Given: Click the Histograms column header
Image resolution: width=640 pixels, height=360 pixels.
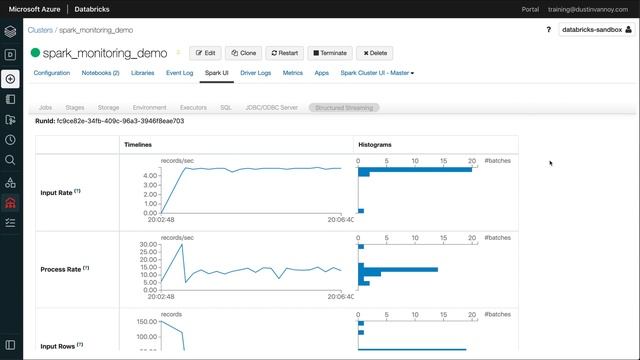Looking at the screenshot, I should pos(375,145).
